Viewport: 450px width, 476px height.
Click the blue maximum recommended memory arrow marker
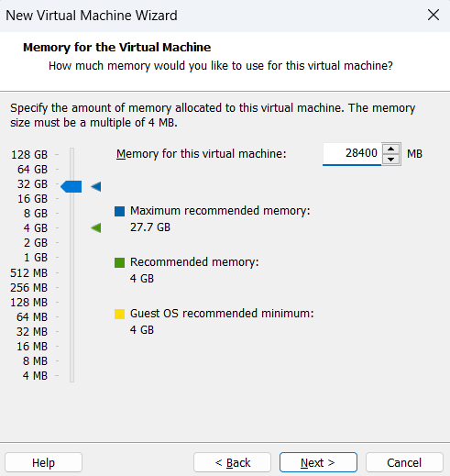96,186
